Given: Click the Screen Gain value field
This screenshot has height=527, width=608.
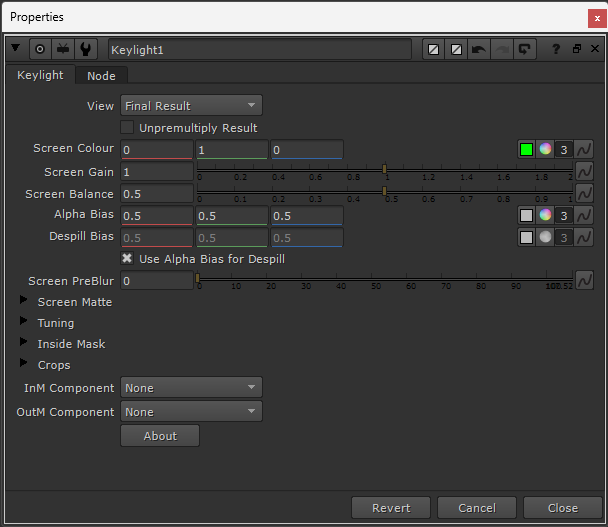Looking at the screenshot, I should pyautogui.click(x=157, y=172).
